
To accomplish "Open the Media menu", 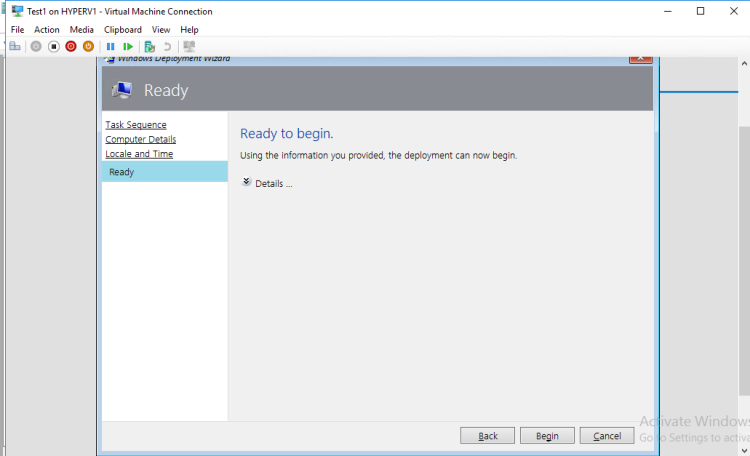I will click(x=82, y=30).
